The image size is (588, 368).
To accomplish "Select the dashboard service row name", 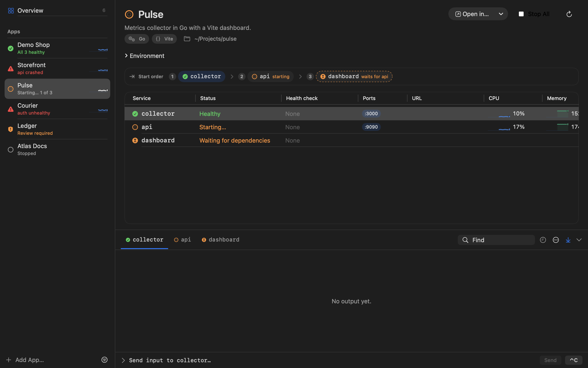I will pos(158,141).
